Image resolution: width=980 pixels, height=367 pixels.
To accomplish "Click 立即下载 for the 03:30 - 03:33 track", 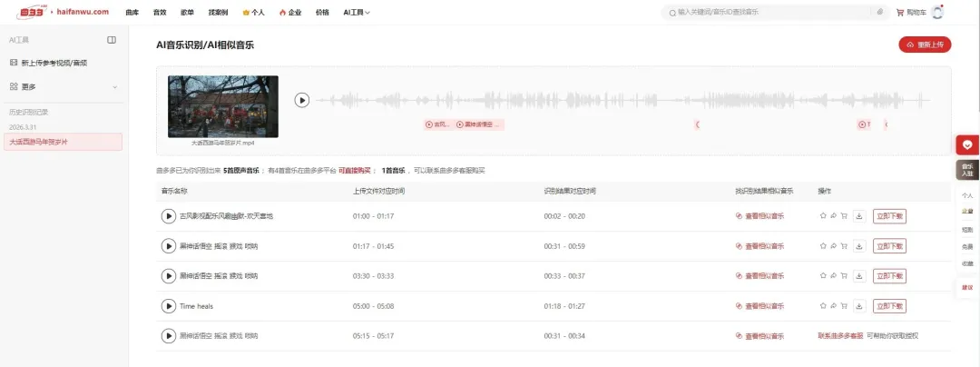I will [889, 276].
